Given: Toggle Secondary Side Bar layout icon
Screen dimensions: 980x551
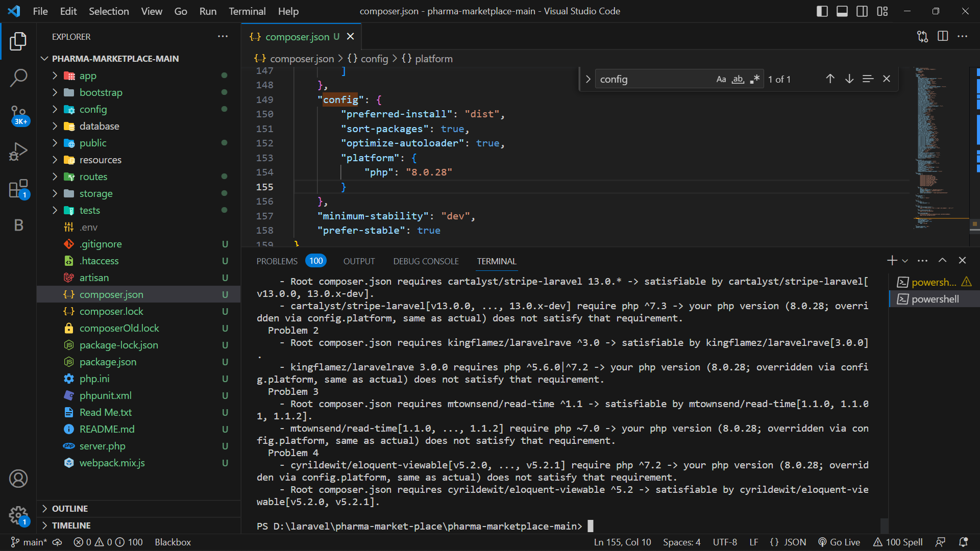Looking at the screenshot, I should (x=862, y=11).
